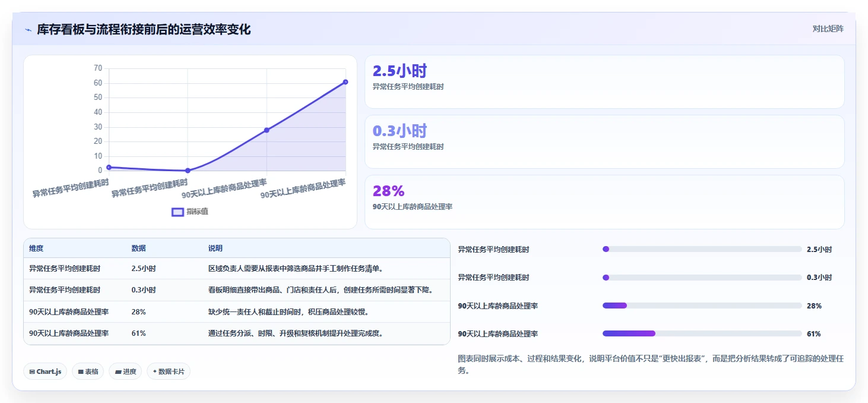Select the 2.5小时 cell in the table
This screenshot has width=868, height=403.
pyautogui.click(x=144, y=269)
